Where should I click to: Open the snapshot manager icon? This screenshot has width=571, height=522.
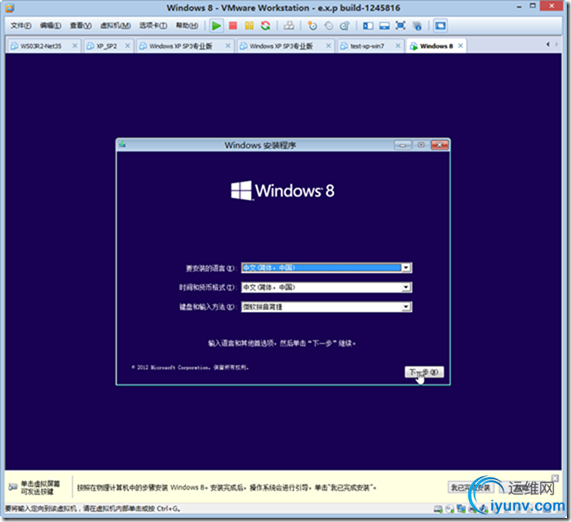pyautogui.click(x=344, y=25)
